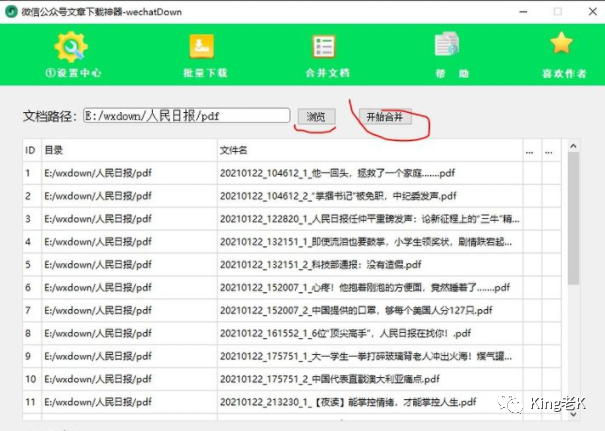
Task: Select file 20210122_175751_1_大一学生
Action: tap(370, 356)
